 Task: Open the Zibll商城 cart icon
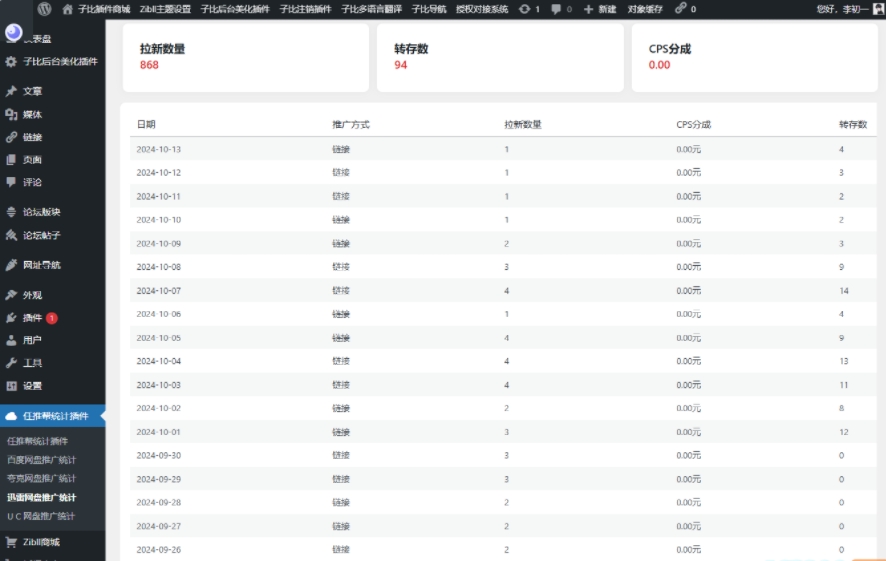(x=12, y=542)
